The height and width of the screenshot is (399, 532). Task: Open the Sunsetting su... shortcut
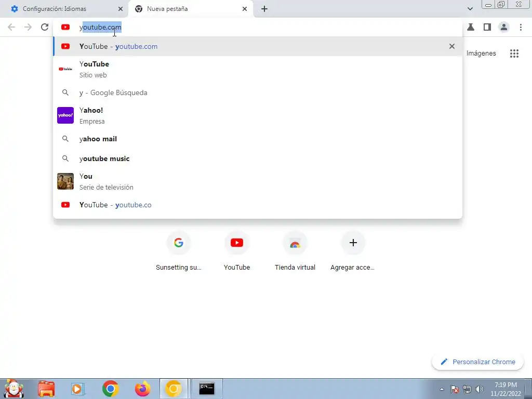click(x=179, y=251)
